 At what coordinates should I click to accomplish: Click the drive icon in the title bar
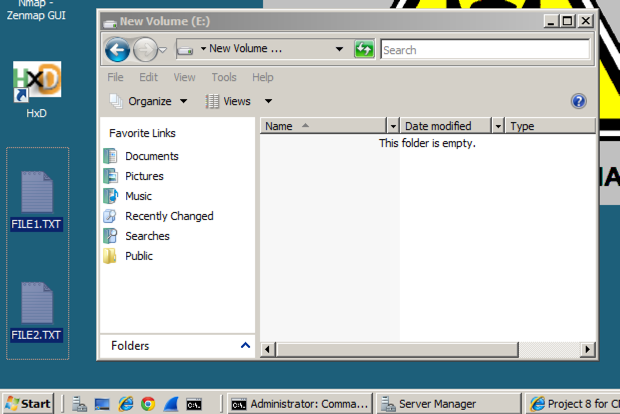110,23
